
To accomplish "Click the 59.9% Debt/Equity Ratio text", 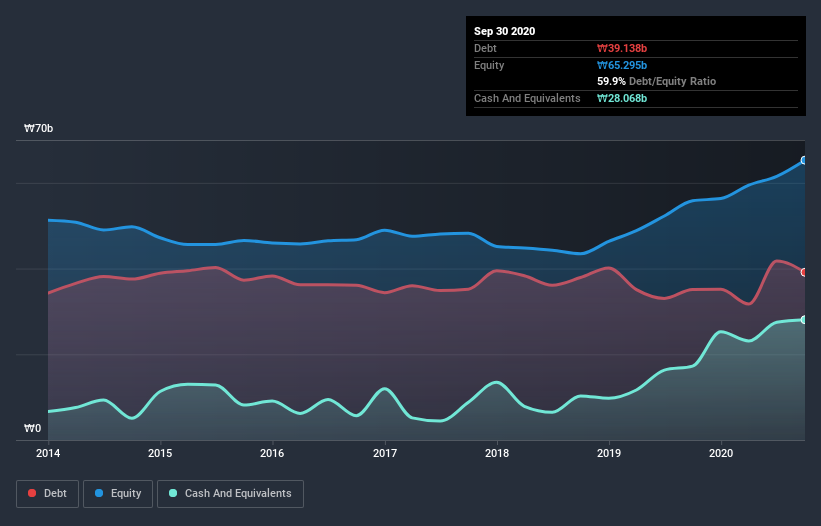I will point(657,81).
